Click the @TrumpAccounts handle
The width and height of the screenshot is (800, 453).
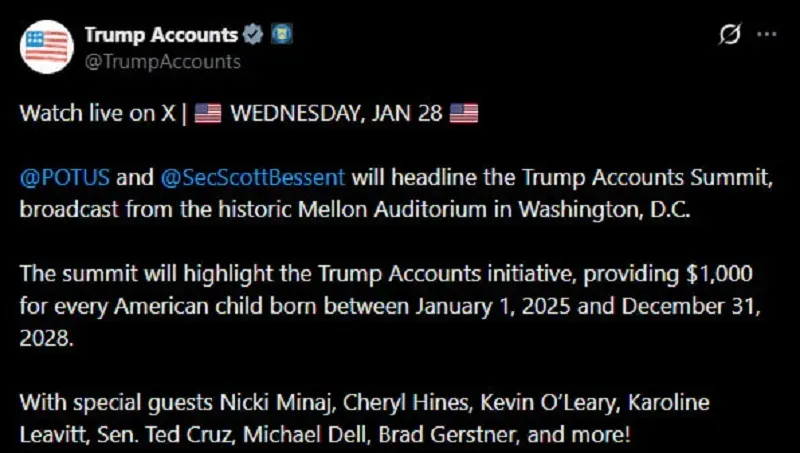coord(162,61)
